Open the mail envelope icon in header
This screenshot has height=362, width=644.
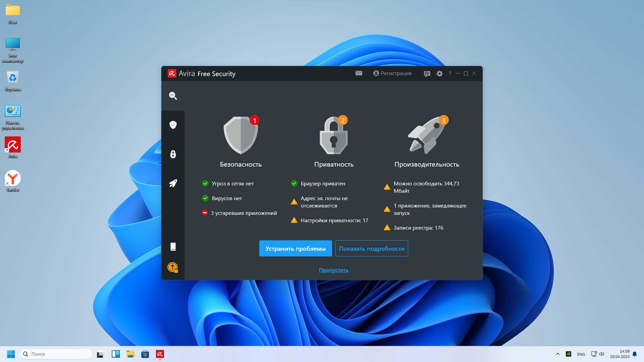point(359,73)
